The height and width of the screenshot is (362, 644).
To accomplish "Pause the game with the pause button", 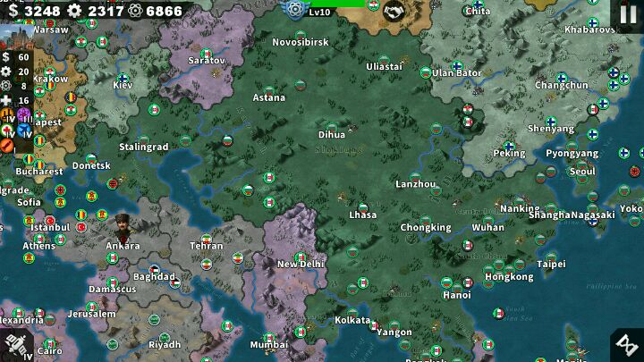I will pyautogui.click(x=627, y=15).
